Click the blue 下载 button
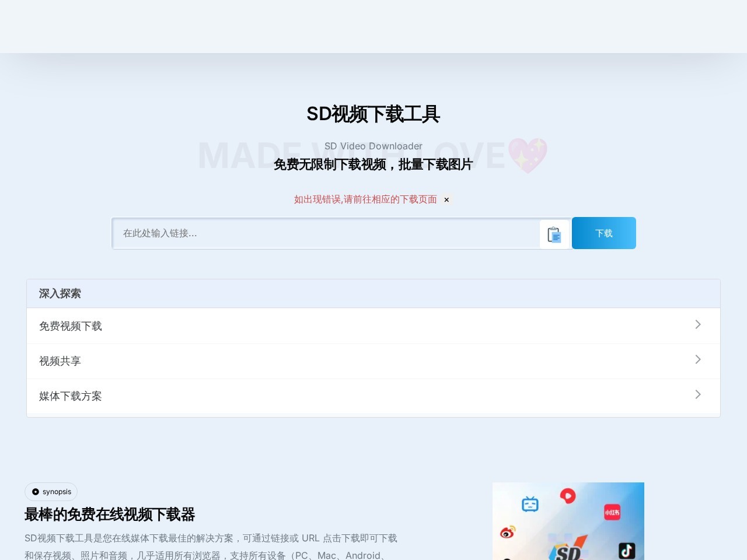The height and width of the screenshot is (560, 747). pyautogui.click(x=604, y=233)
